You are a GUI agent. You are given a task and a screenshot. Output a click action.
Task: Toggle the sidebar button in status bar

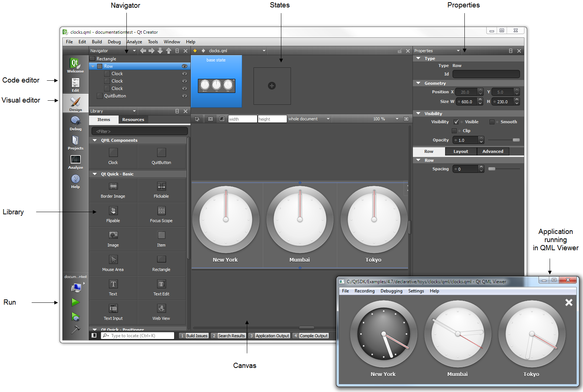point(94,335)
